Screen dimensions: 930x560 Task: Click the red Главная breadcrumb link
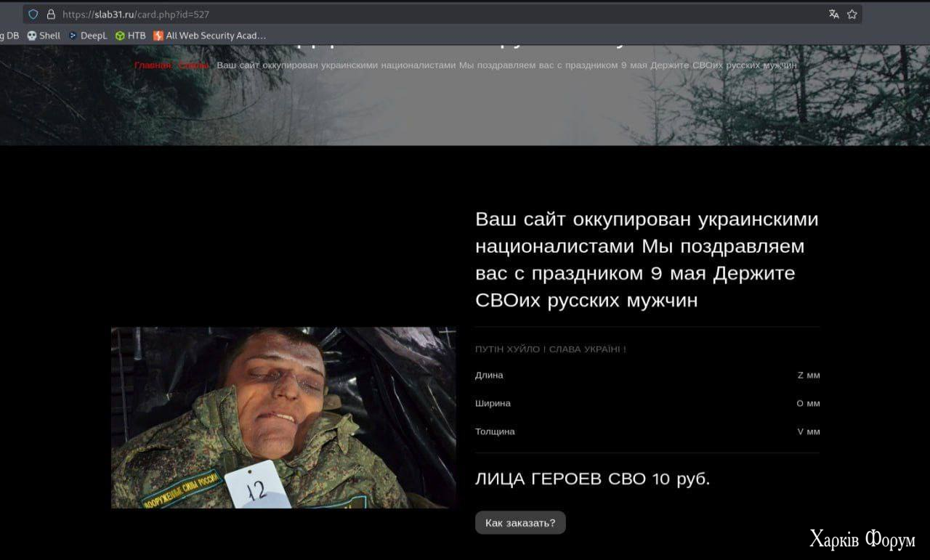coord(153,65)
